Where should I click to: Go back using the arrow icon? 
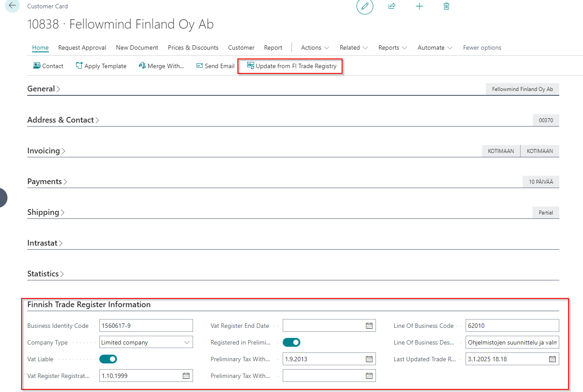point(12,6)
